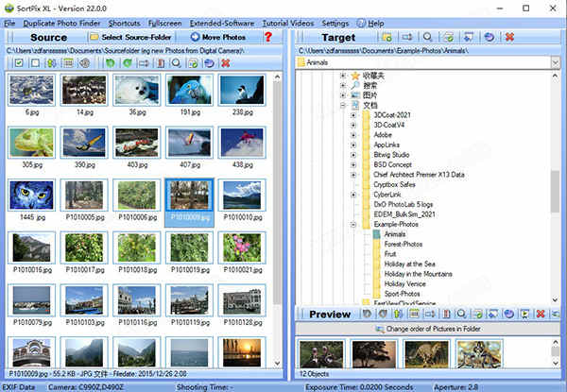Click the magnifier icon in Preview toolbar
567x392 pixels.
[x=461, y=314]
